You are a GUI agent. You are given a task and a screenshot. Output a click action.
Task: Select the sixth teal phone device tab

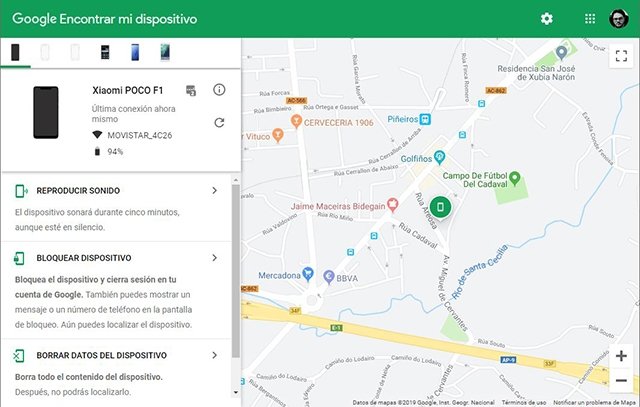tap(165, 52)
